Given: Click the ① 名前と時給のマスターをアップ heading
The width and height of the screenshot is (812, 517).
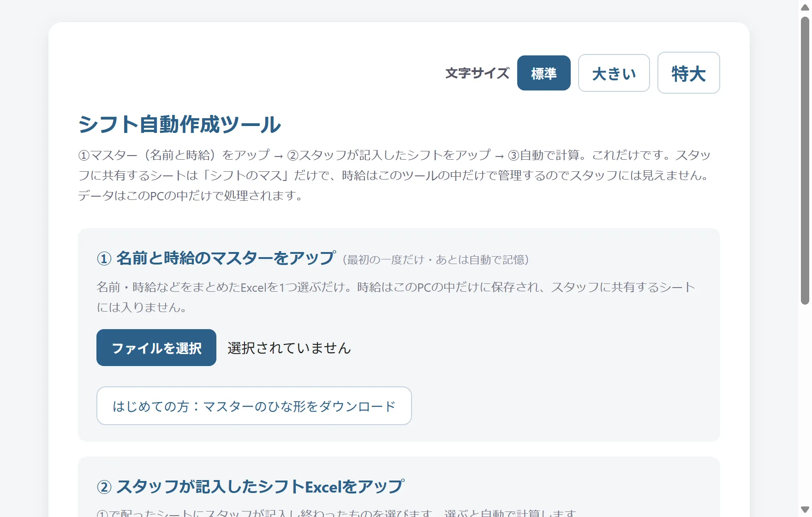Looking at the screenshot, I should tap(216, 258).
